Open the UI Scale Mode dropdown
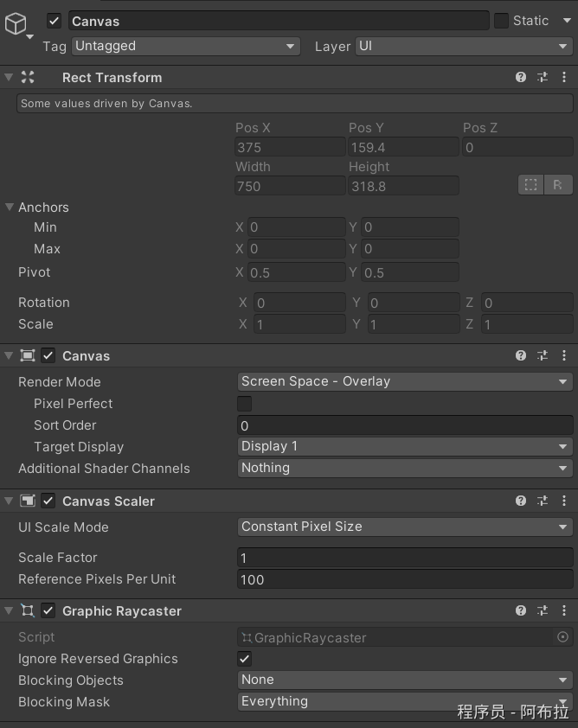 [x=404, y=527]
